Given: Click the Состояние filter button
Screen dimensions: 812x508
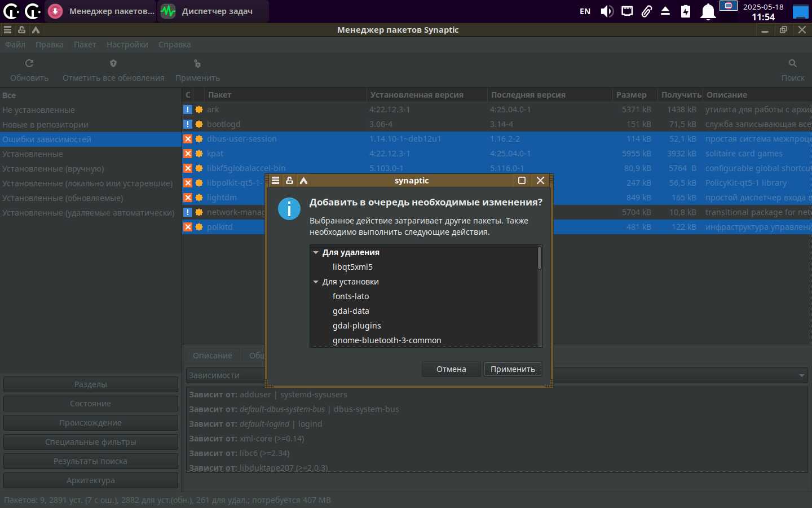Looking at the screenshot, I should tap(91, 404).
